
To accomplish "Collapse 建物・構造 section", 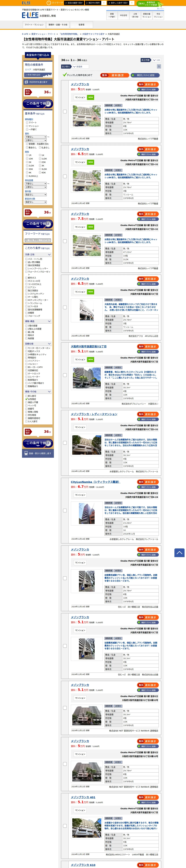I will (x=38, y=321).
